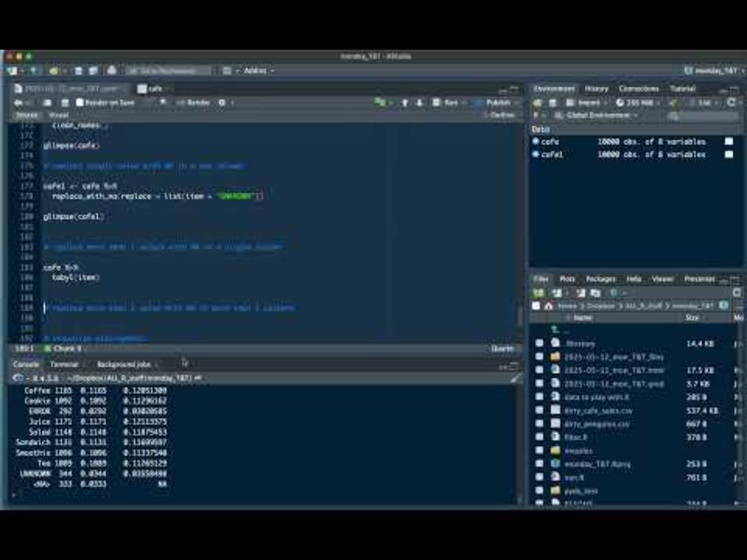Click the save workspace icon in Environment
The height and width of the screenshot is (560, 747).
pyautogui.click(x=553, y=102)
